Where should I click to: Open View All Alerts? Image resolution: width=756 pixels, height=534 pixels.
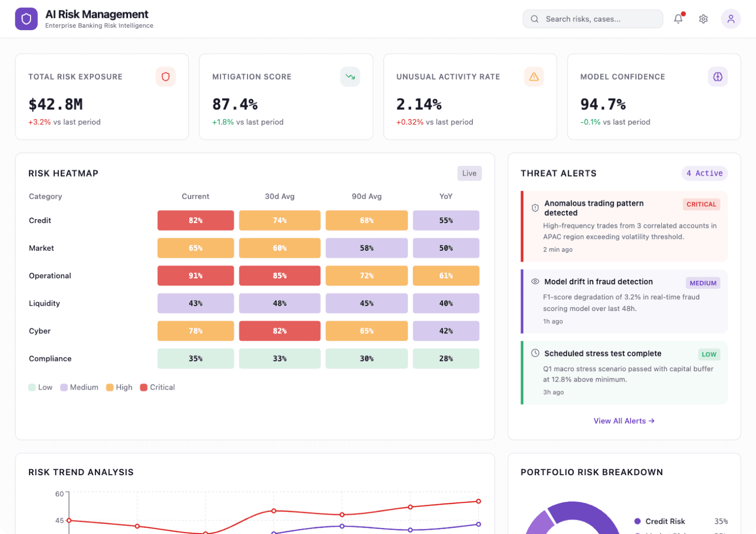coord(624,421)
